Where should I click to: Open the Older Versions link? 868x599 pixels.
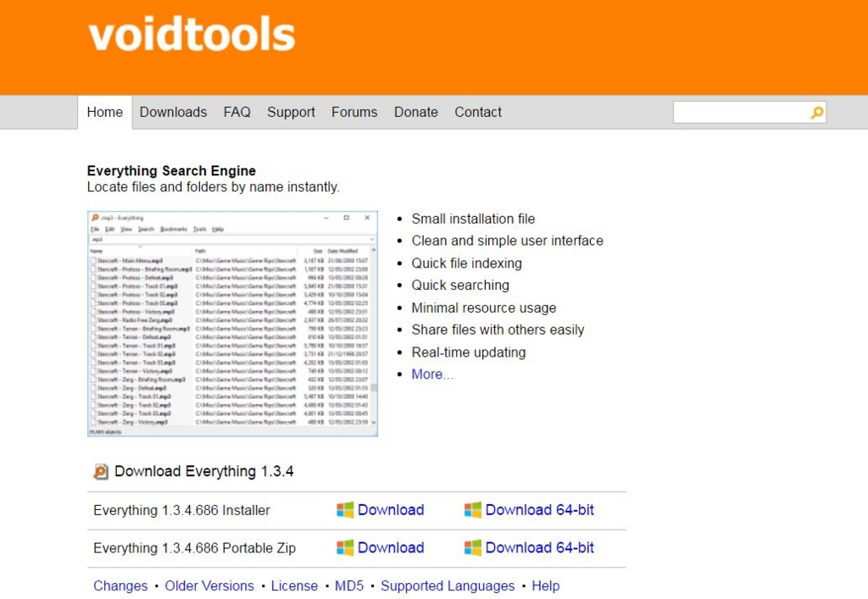209,585
